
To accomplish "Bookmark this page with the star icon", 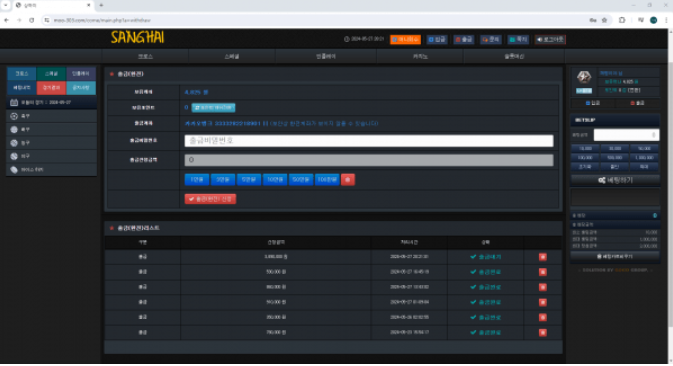I will coord(604,20).
